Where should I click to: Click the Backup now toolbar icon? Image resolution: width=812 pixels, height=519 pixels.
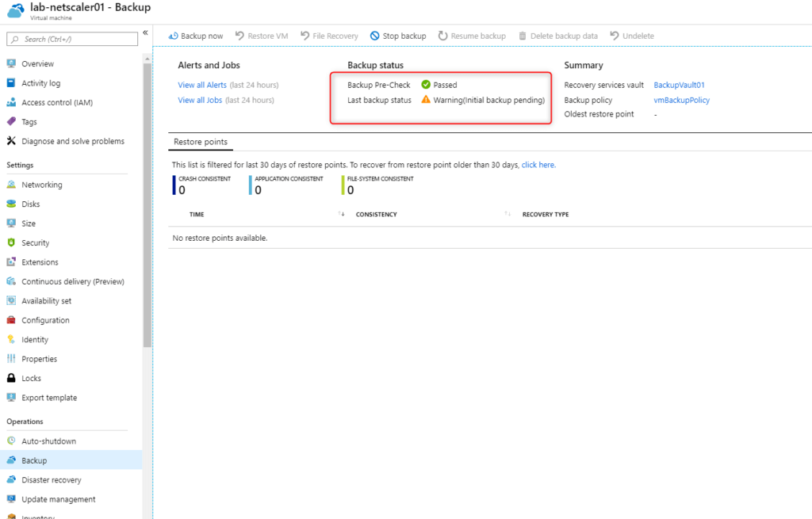tap(174, 36)
